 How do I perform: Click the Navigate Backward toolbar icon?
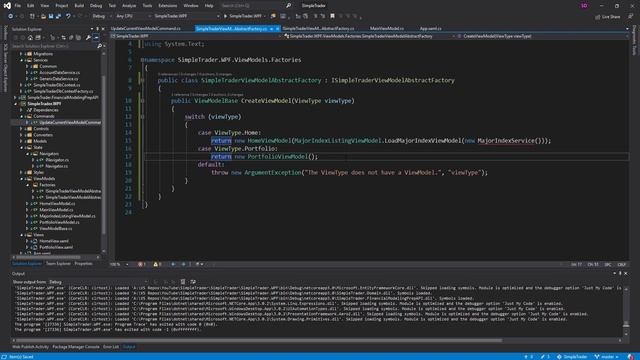tap(10, 16)
